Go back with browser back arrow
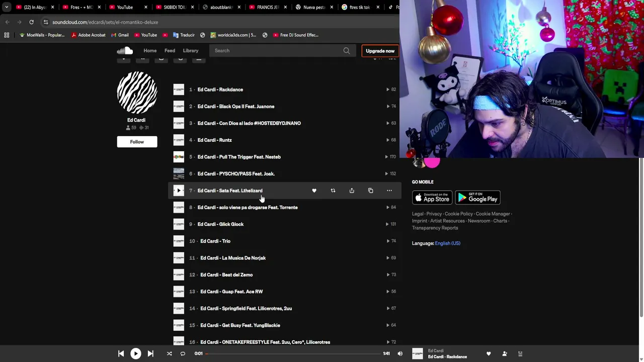The height and width of the screenshot is (362, 644). pyautogui.click(x=7, y=22)
